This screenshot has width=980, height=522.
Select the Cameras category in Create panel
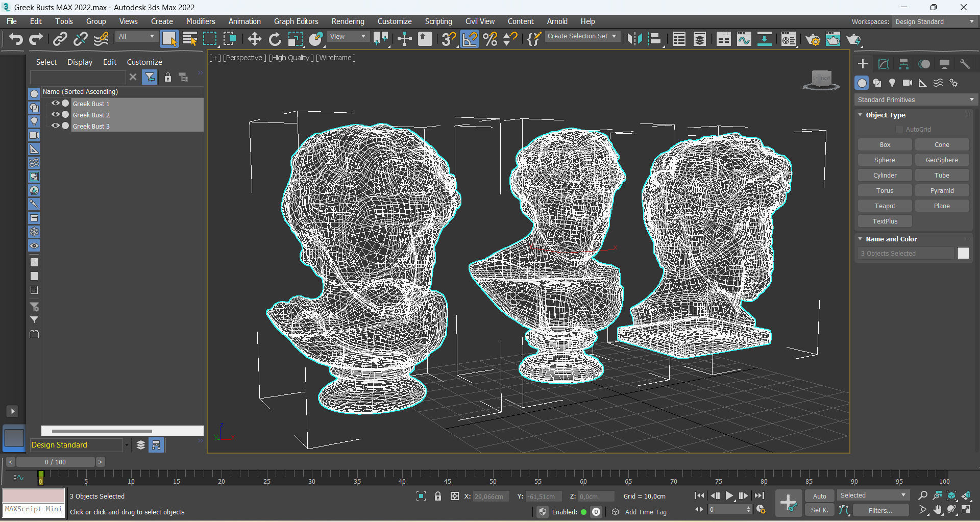pyautogui.click(x=908, y=83)
